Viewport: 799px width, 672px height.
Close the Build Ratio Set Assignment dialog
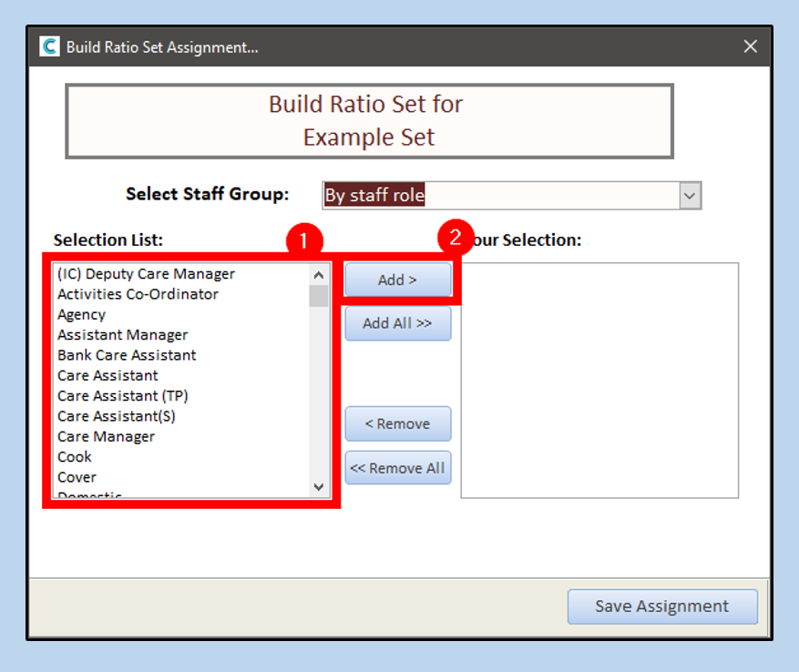coord(750,46)
